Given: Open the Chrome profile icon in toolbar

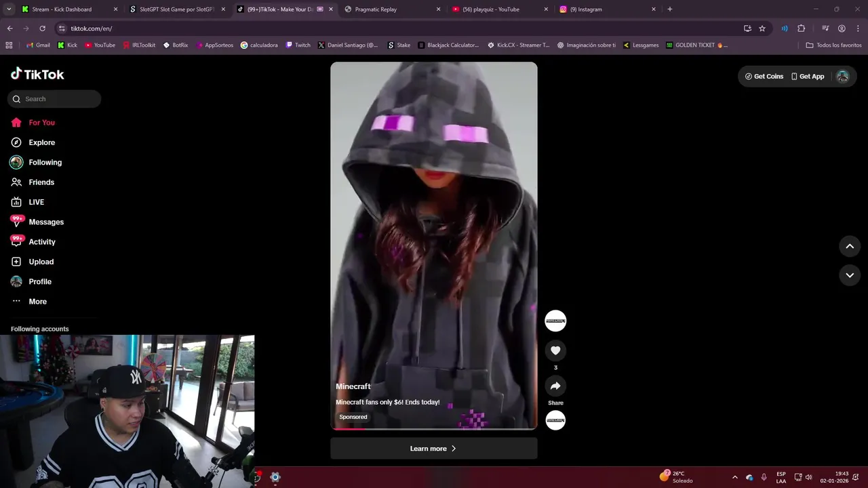Looking at the screenshot, I should 842,28.
